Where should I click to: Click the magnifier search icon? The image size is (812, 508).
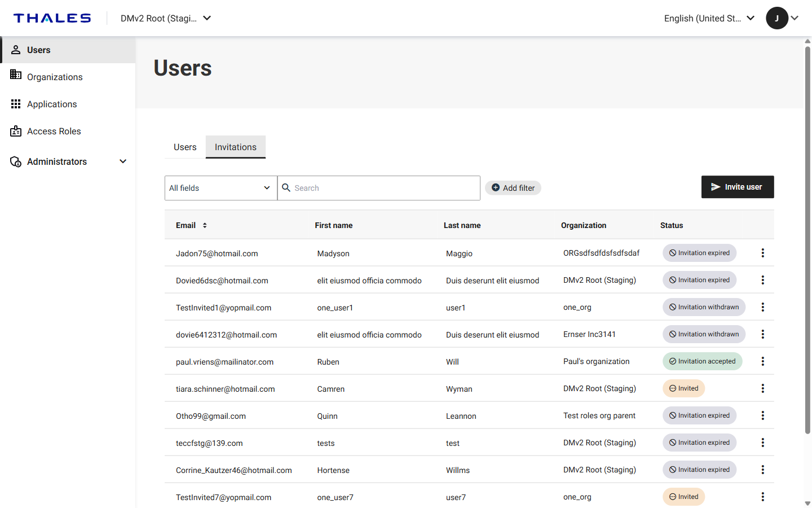click(x=286, y=187)
